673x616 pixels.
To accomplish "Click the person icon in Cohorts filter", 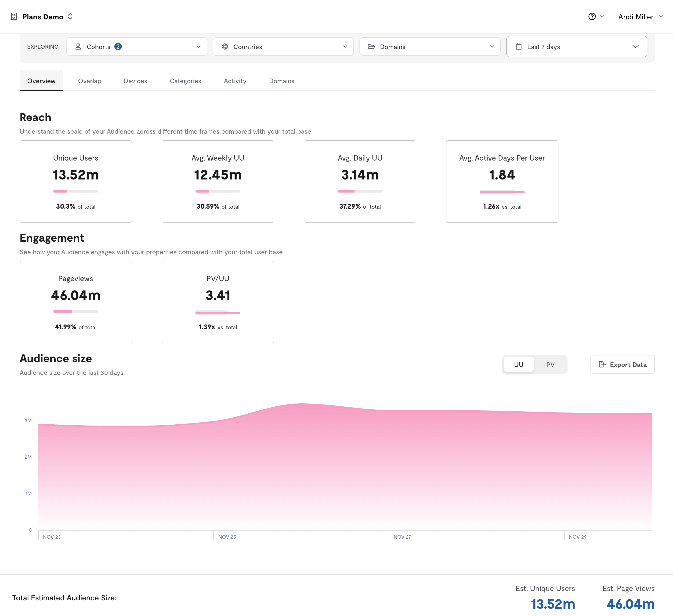I will [x=78, y=47].
